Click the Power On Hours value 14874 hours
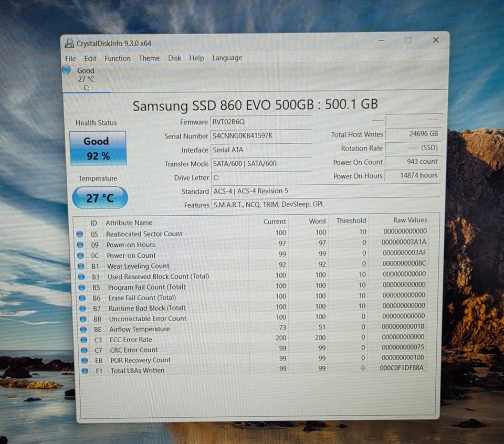This screenshot has height=444, width=504. (x=413, y=175)
